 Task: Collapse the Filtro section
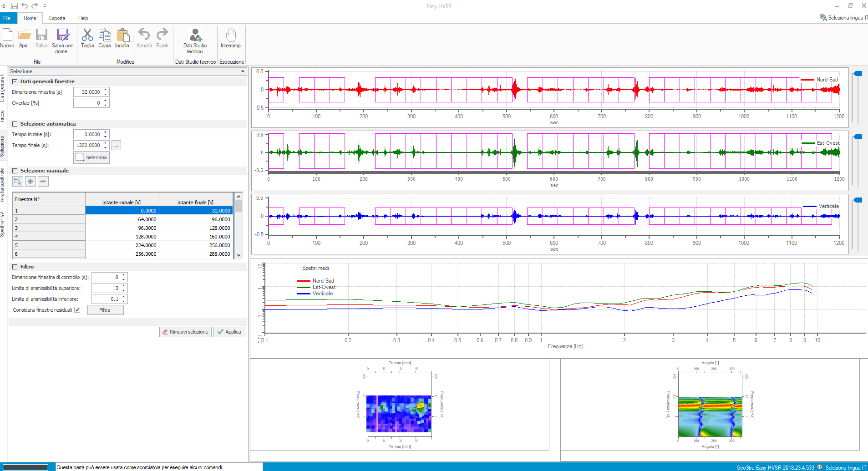[x=15, y=267]
